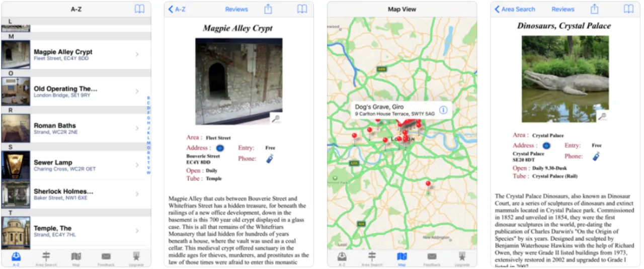This screenshot has height=269, width=644.
Task: Open book icon on Dinosaurs, Crystal Palace page
Action: pyautogui.click(x=628, y=9)
